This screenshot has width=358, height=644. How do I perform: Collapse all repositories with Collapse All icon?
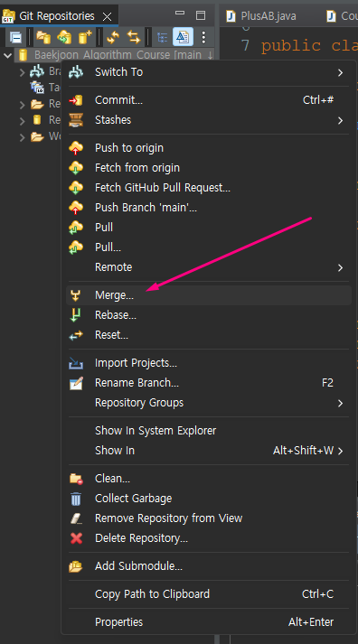tap(15, 38)
